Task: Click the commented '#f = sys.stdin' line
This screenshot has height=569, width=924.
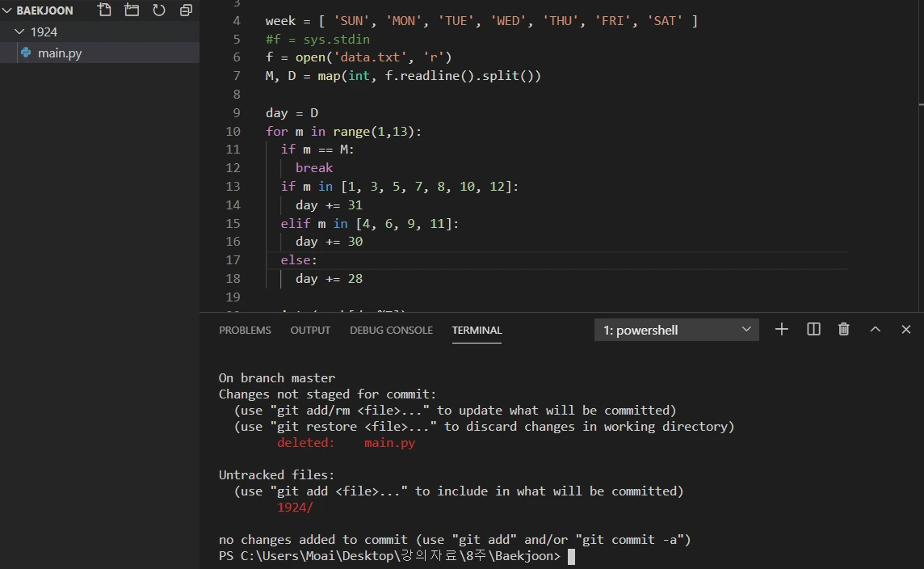Action: coord(317,40)
